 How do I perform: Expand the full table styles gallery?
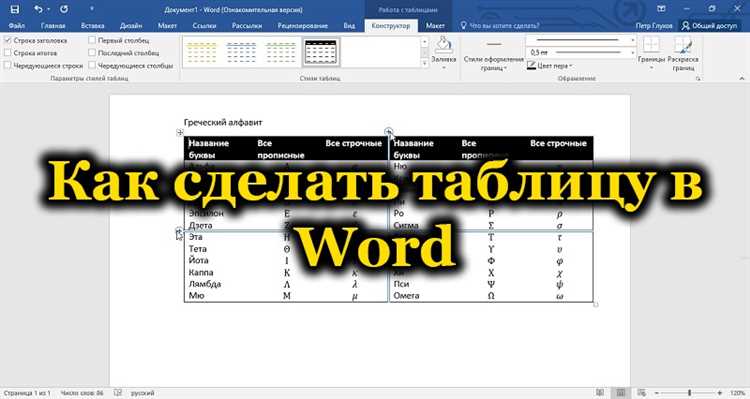pyautogui.click(x=424, y=63)
